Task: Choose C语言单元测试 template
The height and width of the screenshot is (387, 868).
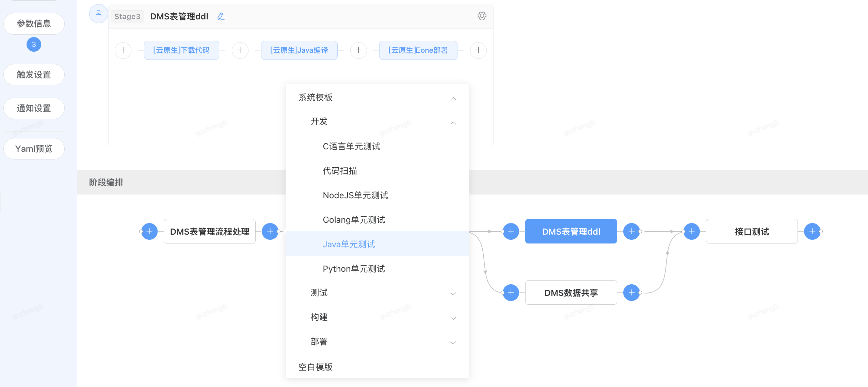Action: (x=377, y=147)
